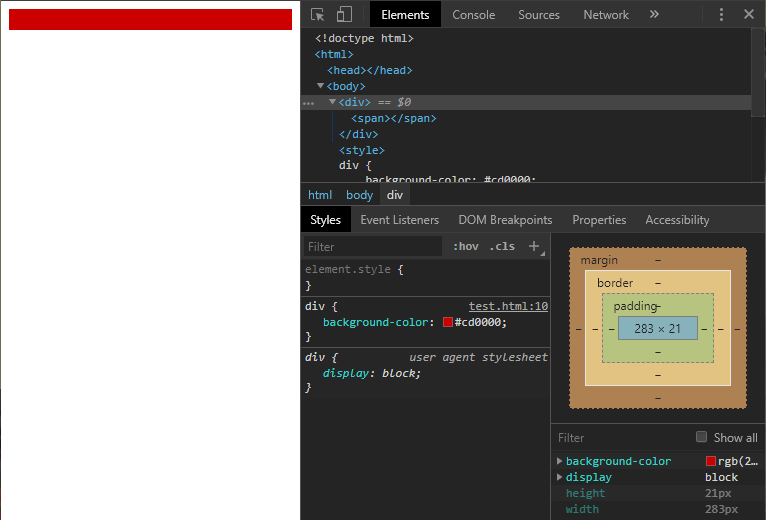Collapse the selected div element node
Viewport: 766px width, 520px height.
(332, 102)
